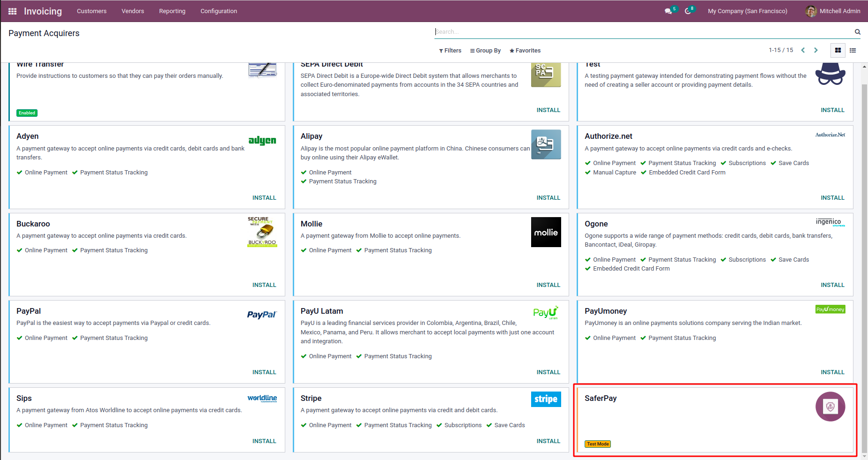This screenshot has height=460, width=868.
Task: Install the Stripe acquirer
Action: tap(548, 441)
